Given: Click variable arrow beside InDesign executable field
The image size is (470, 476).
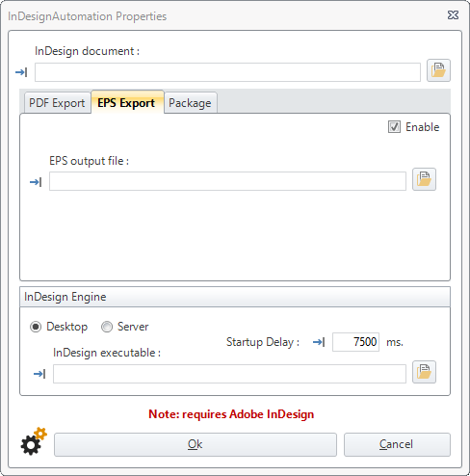Looking at the screenshot, I should pyautogui.click(x=39, y=374).
